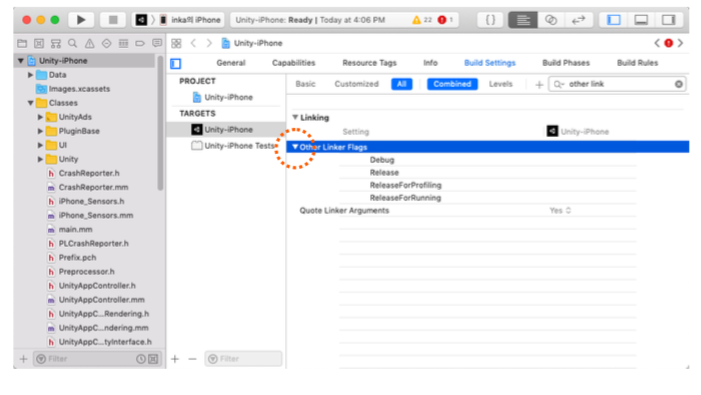Expand the UnityAds folder
The width and height of the screenshot is (701, 395).
(x=40, y=117)
